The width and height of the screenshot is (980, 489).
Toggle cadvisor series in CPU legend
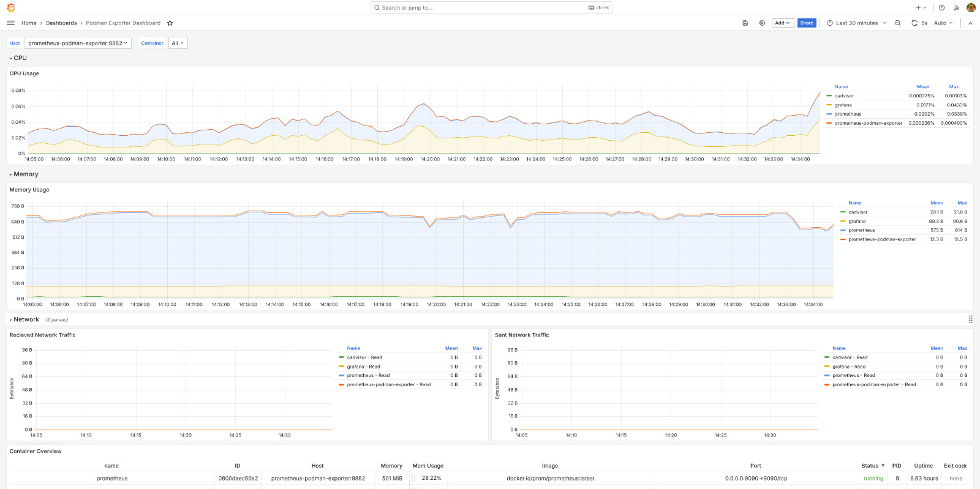click(844, 96)
